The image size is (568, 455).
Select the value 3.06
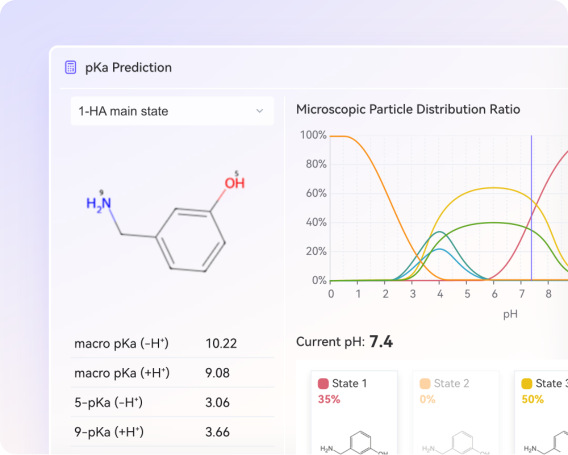tap(217, 402)
